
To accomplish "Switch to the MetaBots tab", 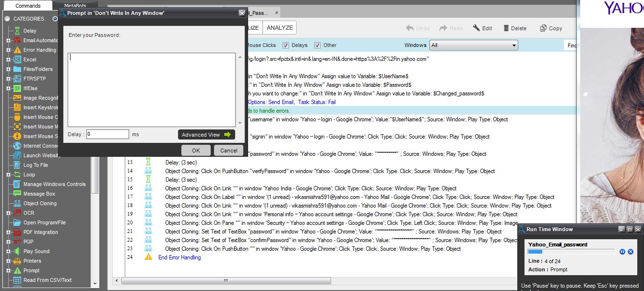I will coord(75,6).
